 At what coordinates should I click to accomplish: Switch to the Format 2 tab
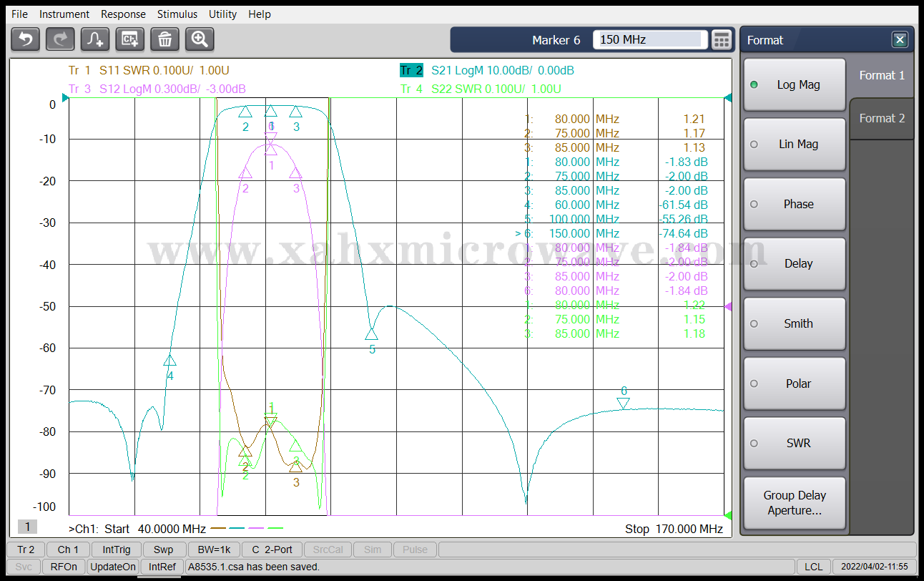[x=882, y=118]
